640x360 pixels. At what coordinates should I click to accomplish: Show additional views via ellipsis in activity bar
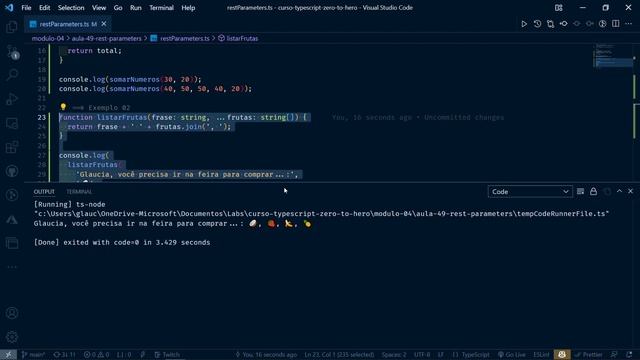(x=12, y=267)
